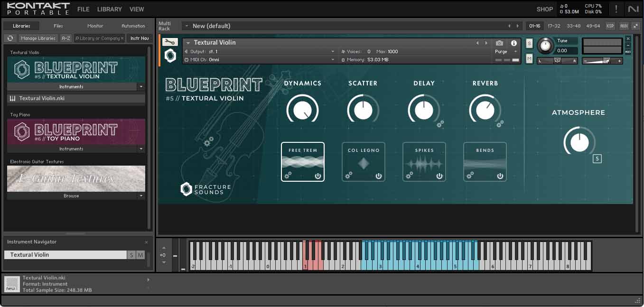
Task: Open the Textural Violin Instruments dropdown arrow
Action: [141, 87]
